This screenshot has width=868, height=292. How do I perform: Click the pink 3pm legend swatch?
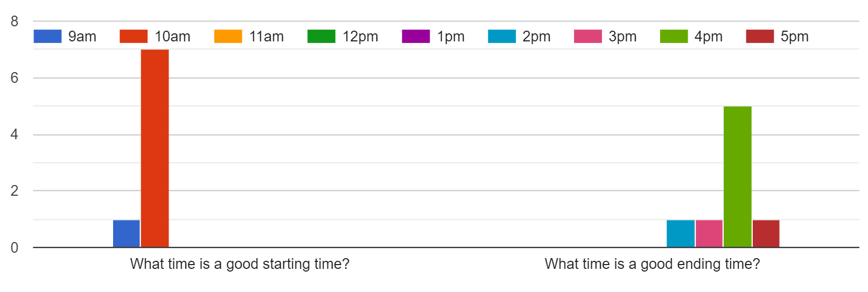coord(588,36)
